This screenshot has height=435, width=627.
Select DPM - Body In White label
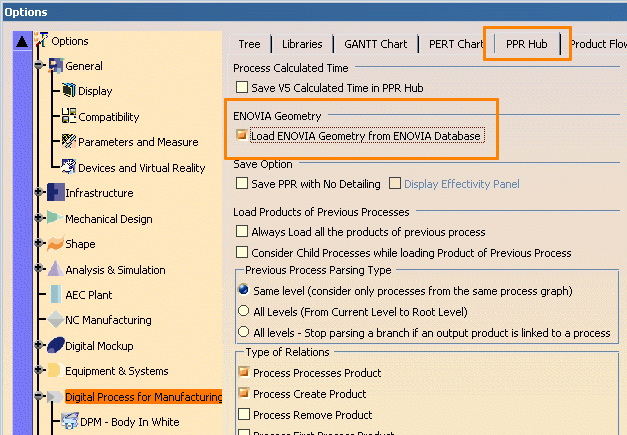pyautogui.click(x=130, y=422)
